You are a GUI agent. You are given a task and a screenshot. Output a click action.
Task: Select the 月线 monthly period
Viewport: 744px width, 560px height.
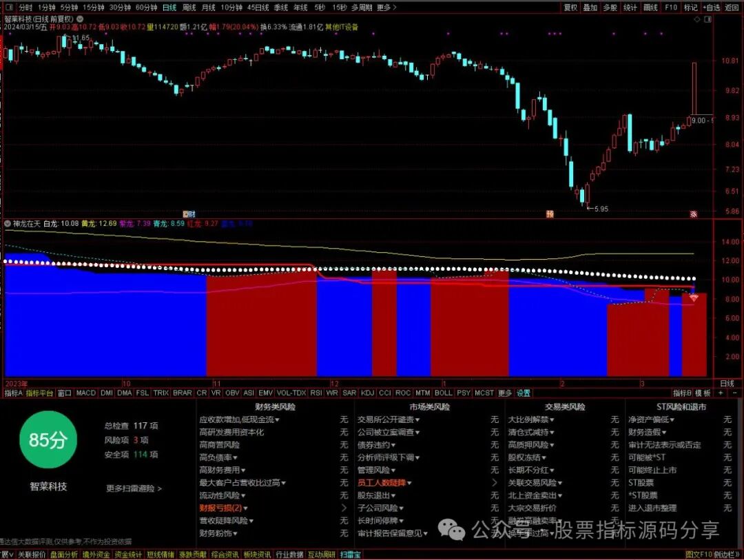coord(208,8)
